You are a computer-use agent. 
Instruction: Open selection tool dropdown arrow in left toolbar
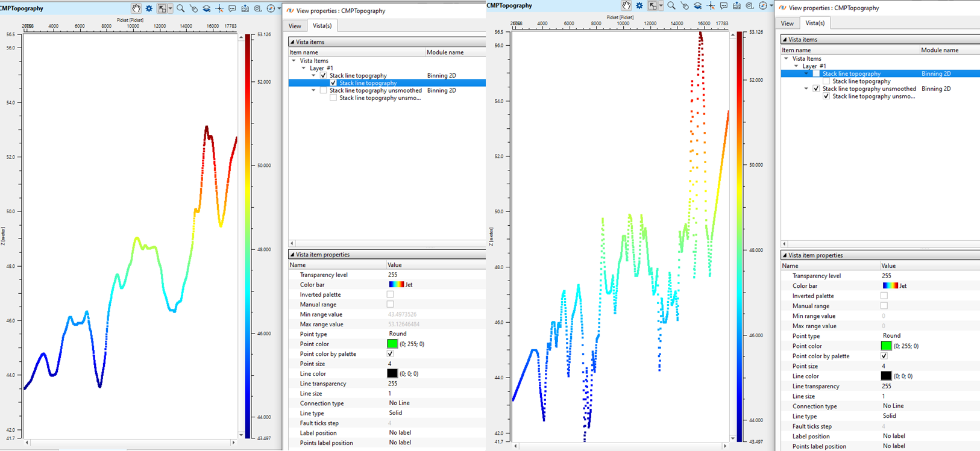171,8
